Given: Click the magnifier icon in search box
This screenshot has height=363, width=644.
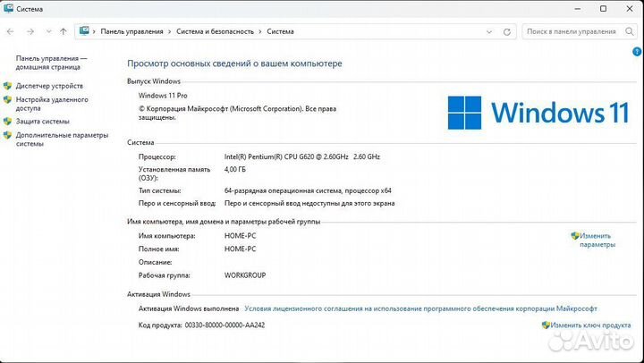Looking at the screenshot, I should click(625, 31).
